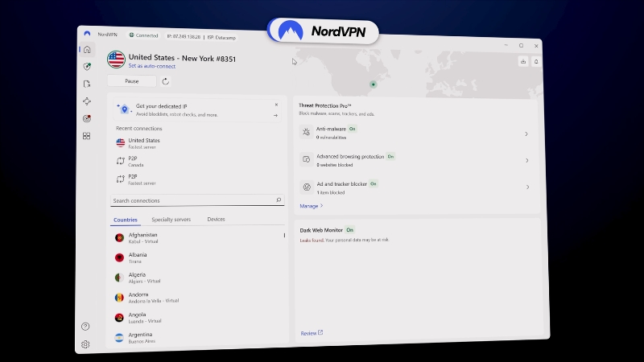Click the Afghanistan flag icon
644x362 pixels.
pos(119,237)
